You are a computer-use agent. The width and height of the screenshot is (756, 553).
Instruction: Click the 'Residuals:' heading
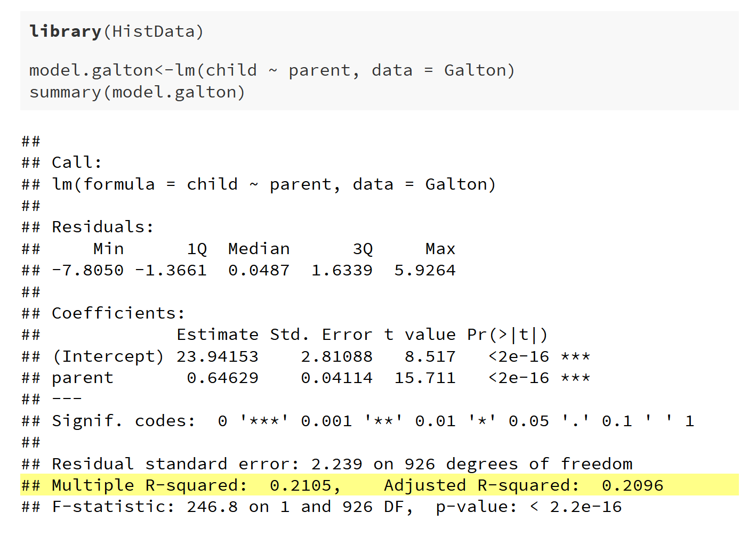102,227
